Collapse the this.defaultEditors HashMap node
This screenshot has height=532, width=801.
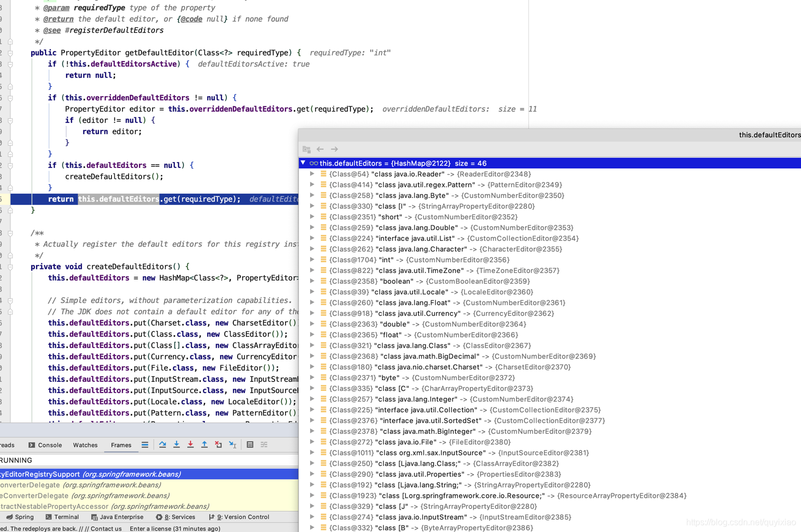pyautogui.click(x=303, y=163)
